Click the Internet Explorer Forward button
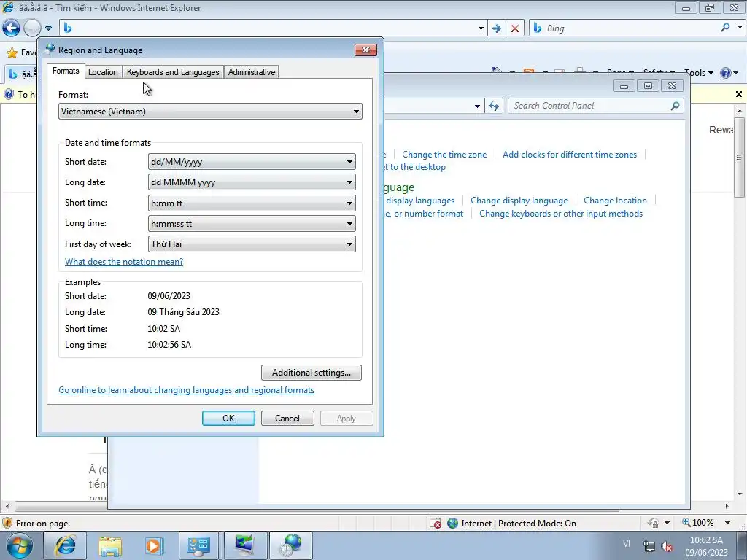This screenshot has width=747, height=560. point(32,28)
